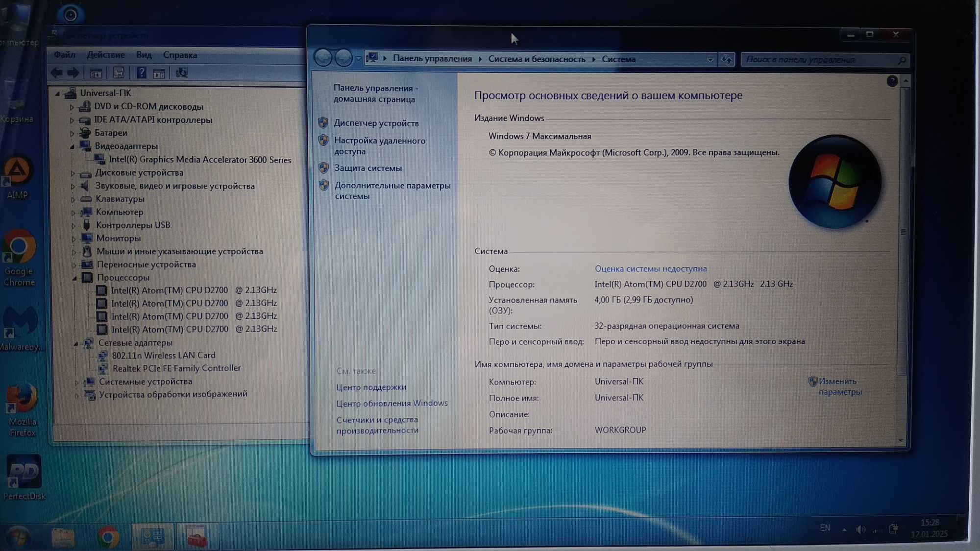
Task: Click the Forward button in the System window
Action: tap(343, 58)
